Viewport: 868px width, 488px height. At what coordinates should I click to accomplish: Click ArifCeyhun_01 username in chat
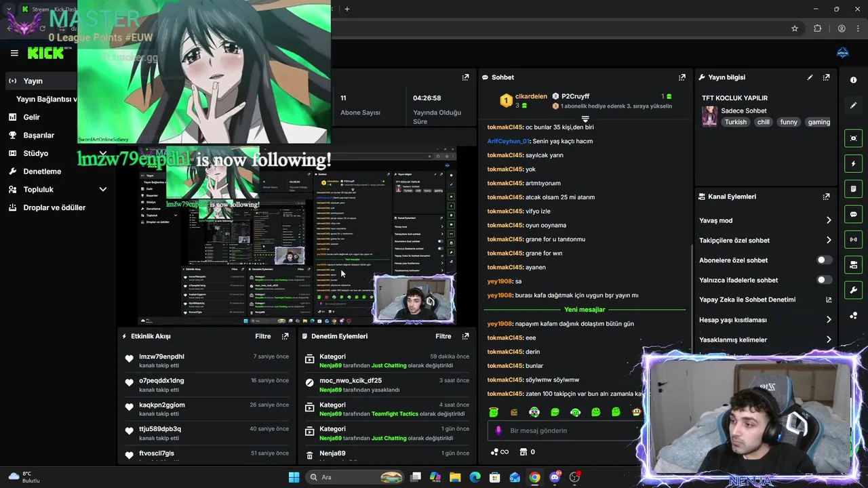coord(508,141)
